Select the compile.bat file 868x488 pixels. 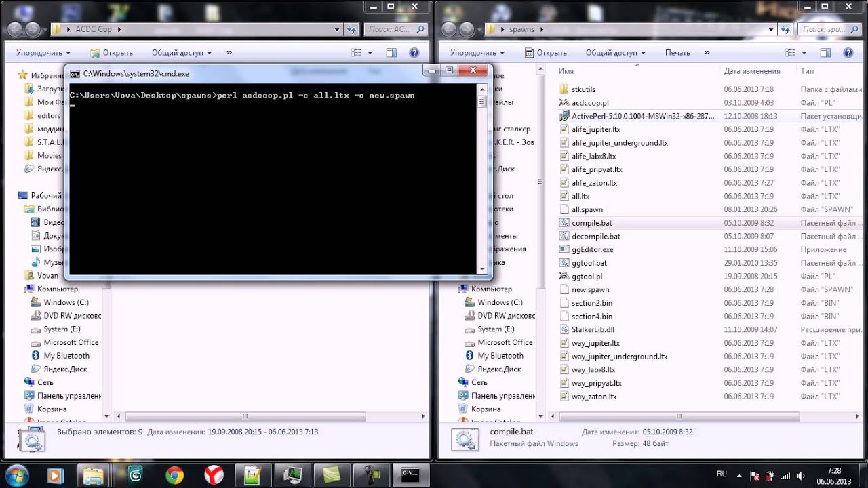click(x=591, y=223)
